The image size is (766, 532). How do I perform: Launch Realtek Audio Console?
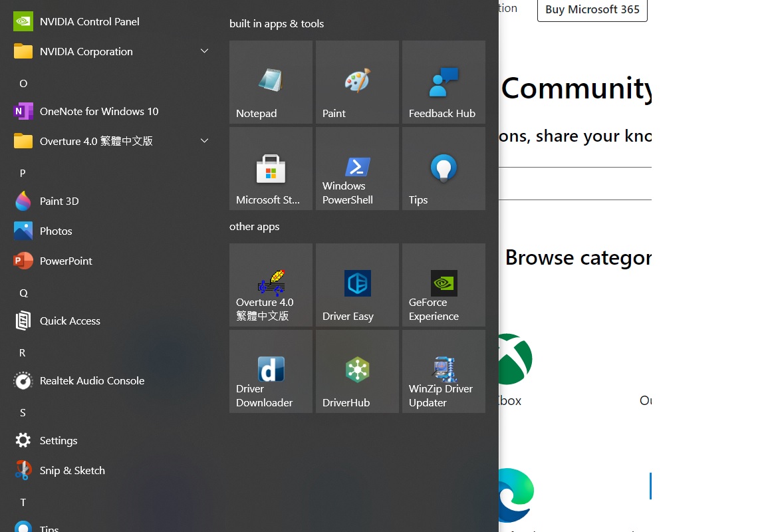point(112,380)
